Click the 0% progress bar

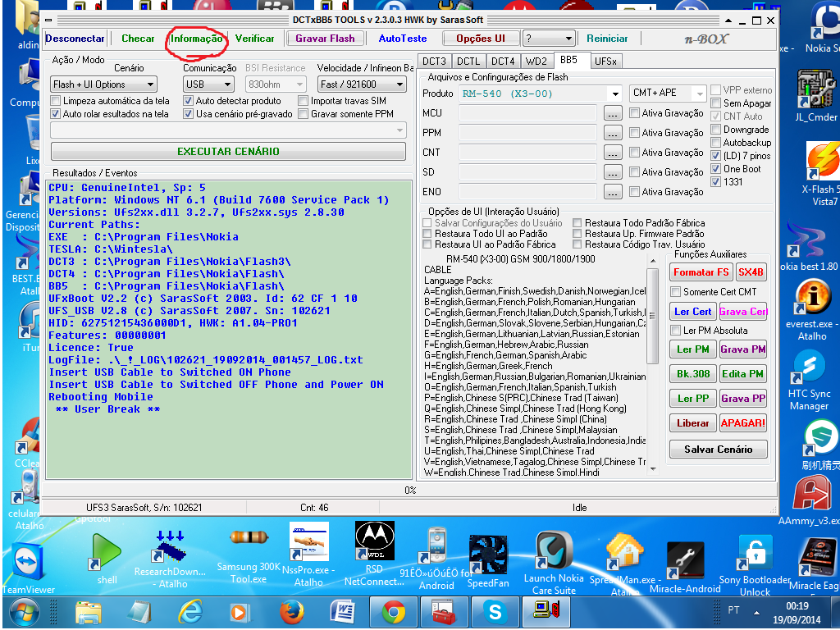coord(409,491)
